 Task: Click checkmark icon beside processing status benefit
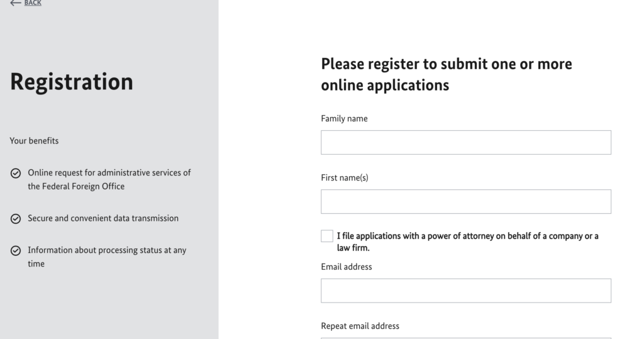[16, 251]
